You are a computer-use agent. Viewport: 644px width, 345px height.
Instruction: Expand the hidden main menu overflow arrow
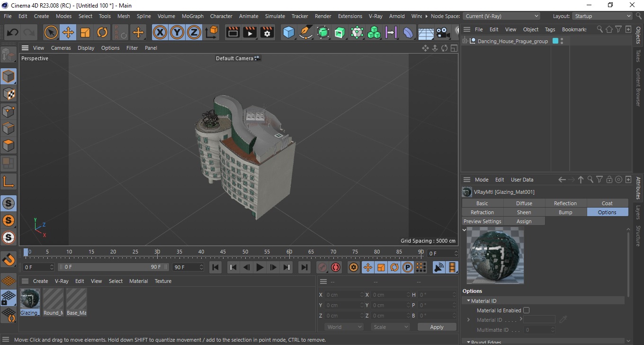[x=426, y=16]
